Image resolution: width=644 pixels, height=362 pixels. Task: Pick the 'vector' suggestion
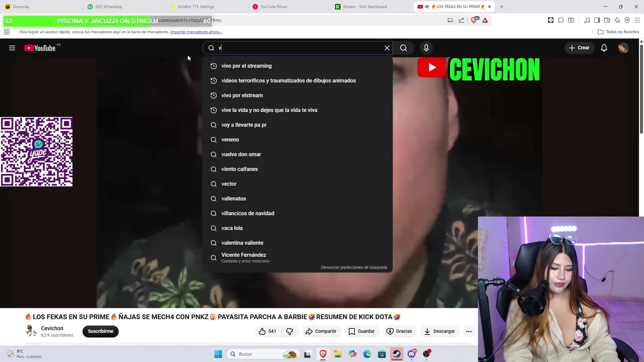[297, 184]
